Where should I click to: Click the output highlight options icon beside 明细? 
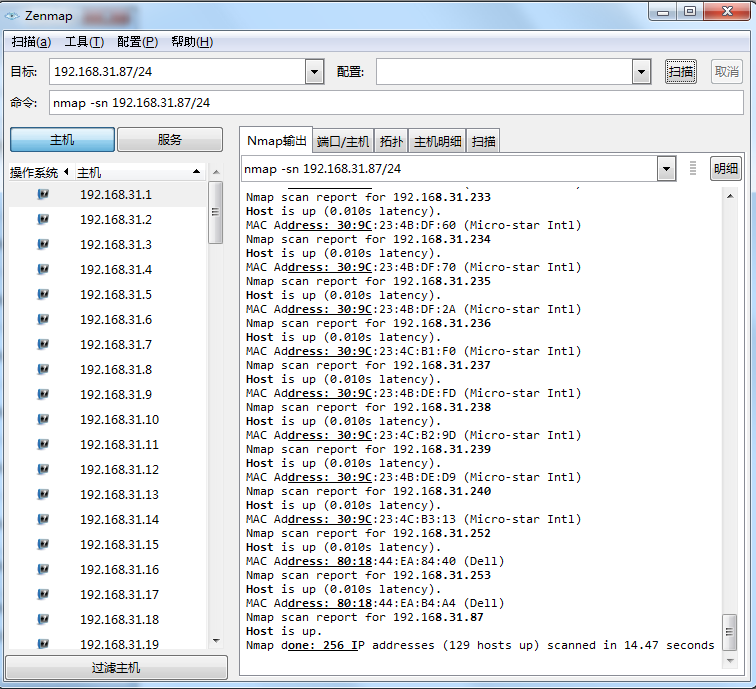693,168
